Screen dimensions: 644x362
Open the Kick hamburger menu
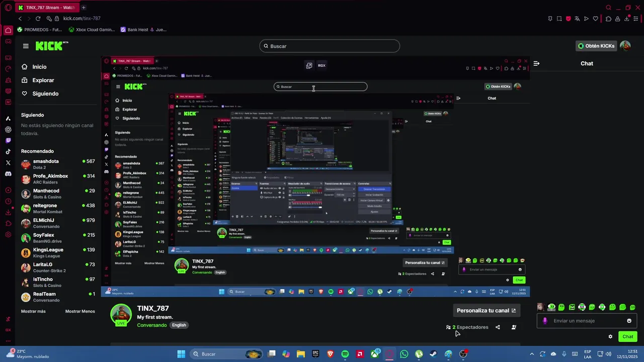[26, 46]
